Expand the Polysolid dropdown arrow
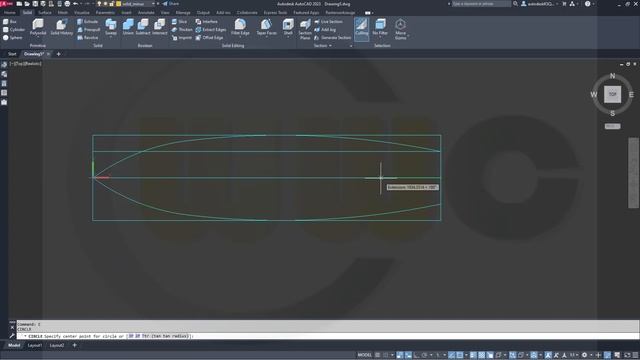The height and width of the screenshot is (360, 640). (38, 36)
